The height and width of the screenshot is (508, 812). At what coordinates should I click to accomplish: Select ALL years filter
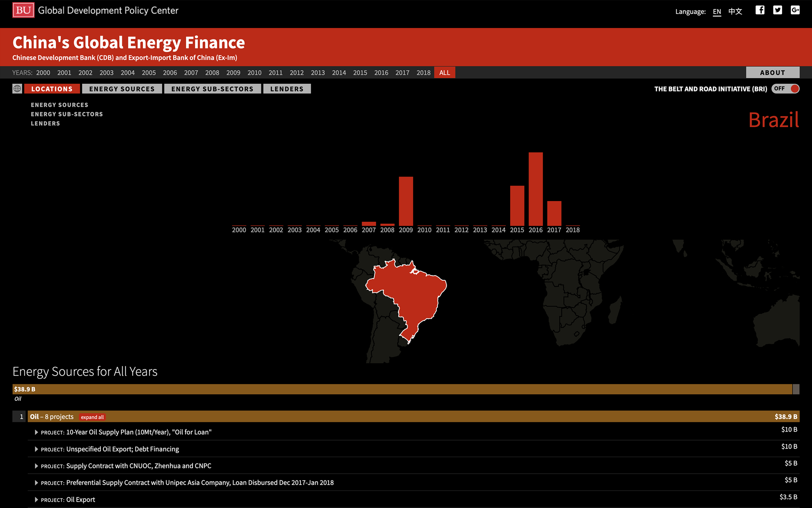pyautogui.click(x=445, y=73)
